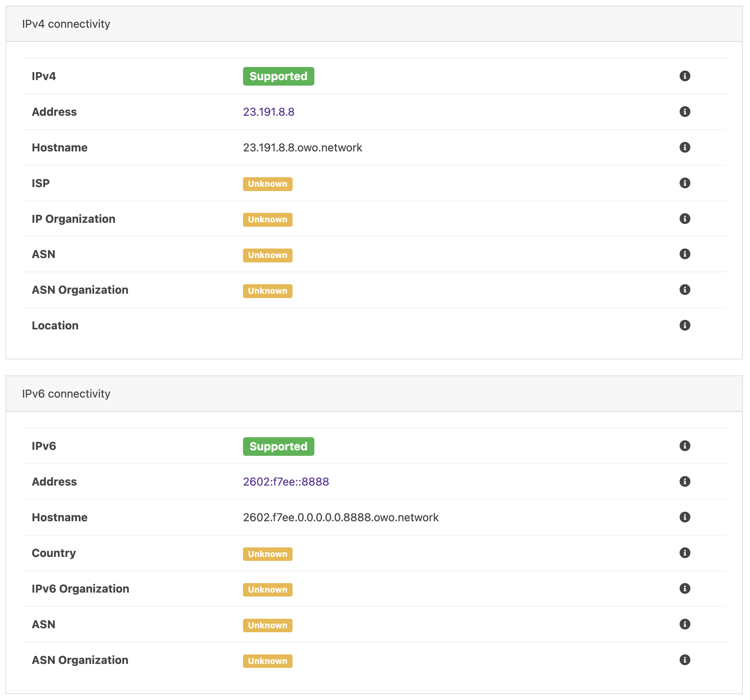Click the green Supported badge for IPv4
The width and height of the screenshot is (750, 700).
[x=278, y=76]
